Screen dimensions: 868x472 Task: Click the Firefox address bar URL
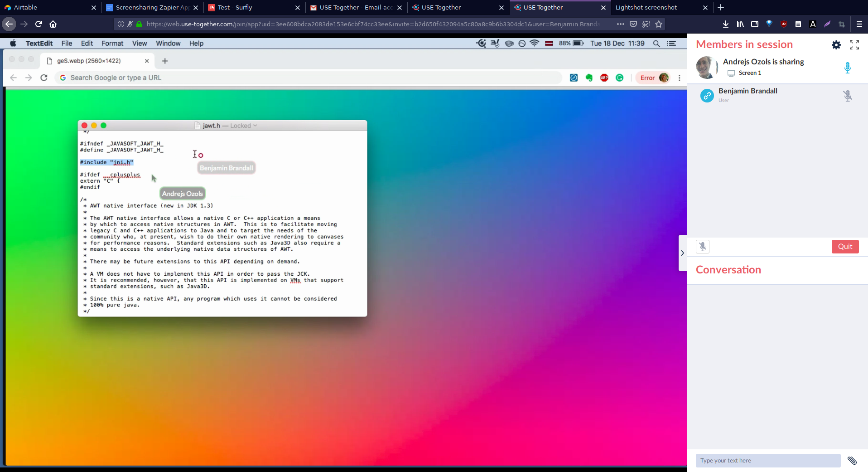[372, 24]
